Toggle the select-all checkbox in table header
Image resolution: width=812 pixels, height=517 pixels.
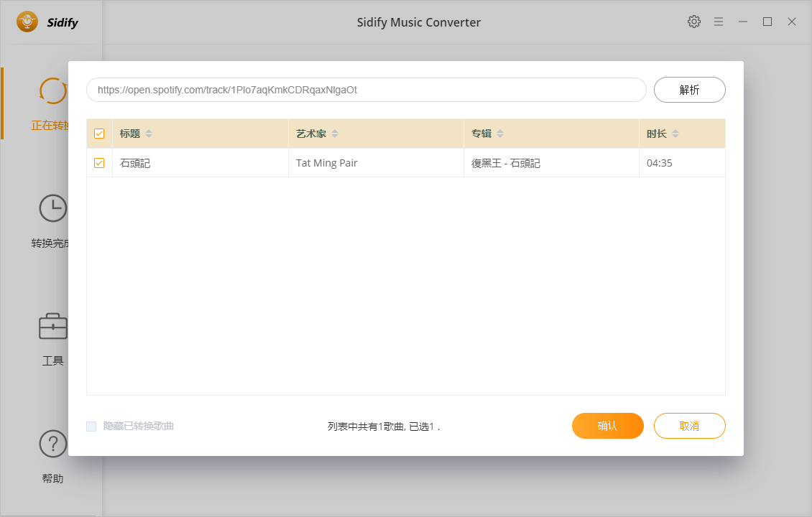coord(99,134)
